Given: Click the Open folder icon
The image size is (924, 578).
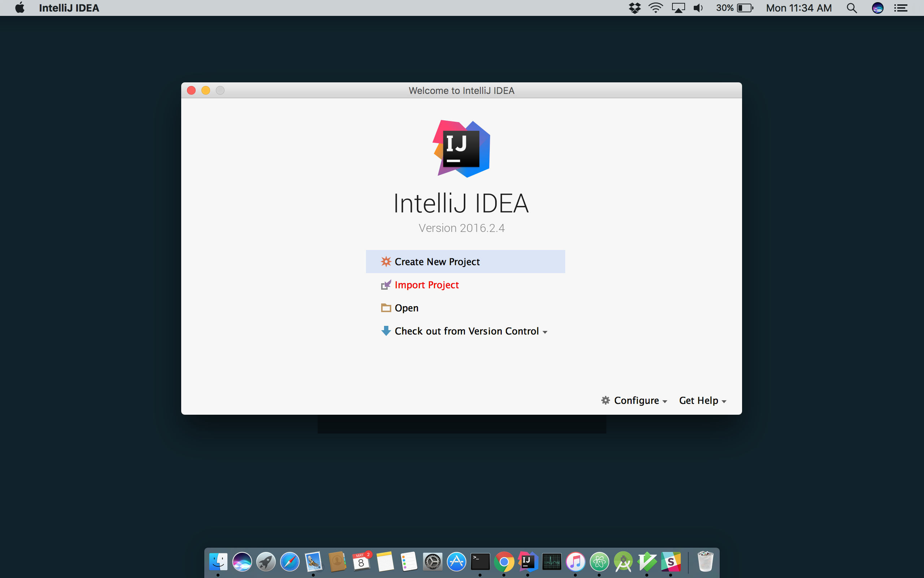Looking at the screenshot, I should click(x=385, y=308).
